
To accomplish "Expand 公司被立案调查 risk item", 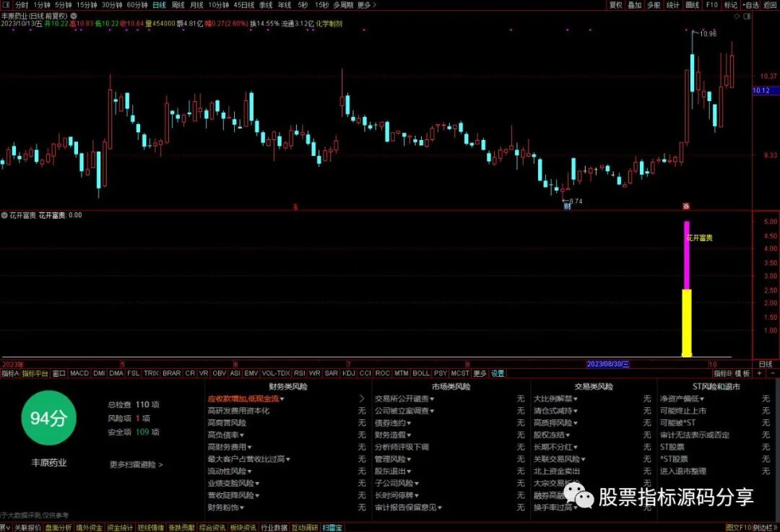I will tap(404, 411).
